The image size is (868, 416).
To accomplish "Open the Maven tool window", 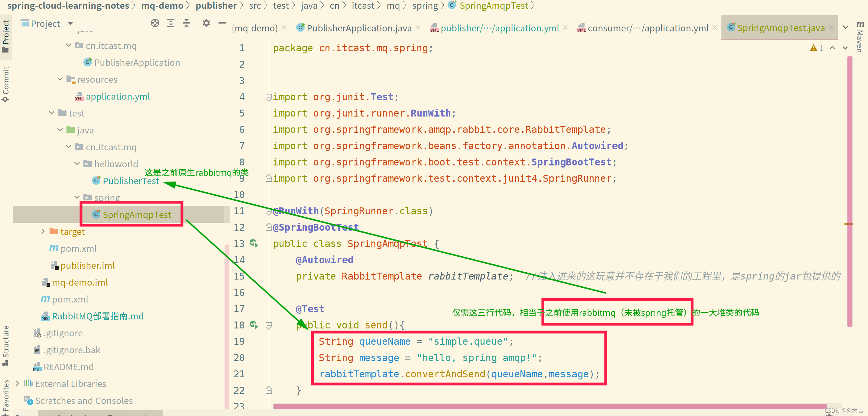I will 860,37.
